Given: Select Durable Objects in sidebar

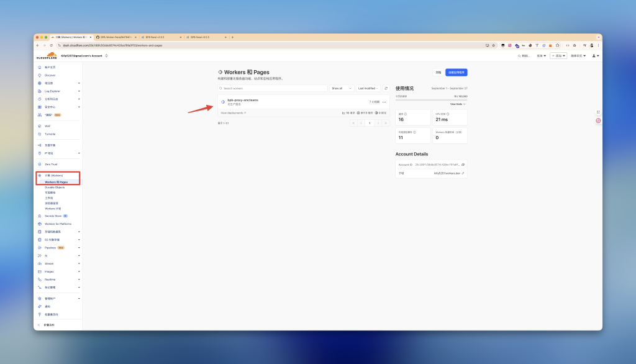Looking at the screenshot, I should click(55, 187).
